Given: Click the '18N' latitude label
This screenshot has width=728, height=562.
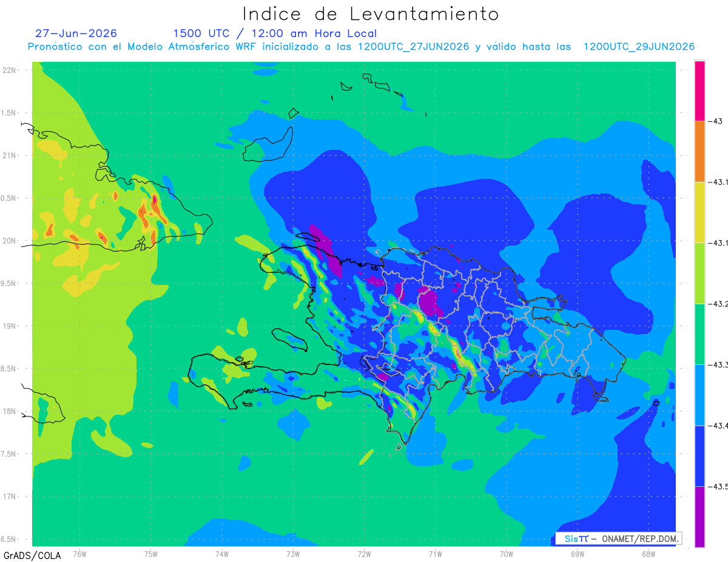Looking at the screenshot, I should 10,411.
